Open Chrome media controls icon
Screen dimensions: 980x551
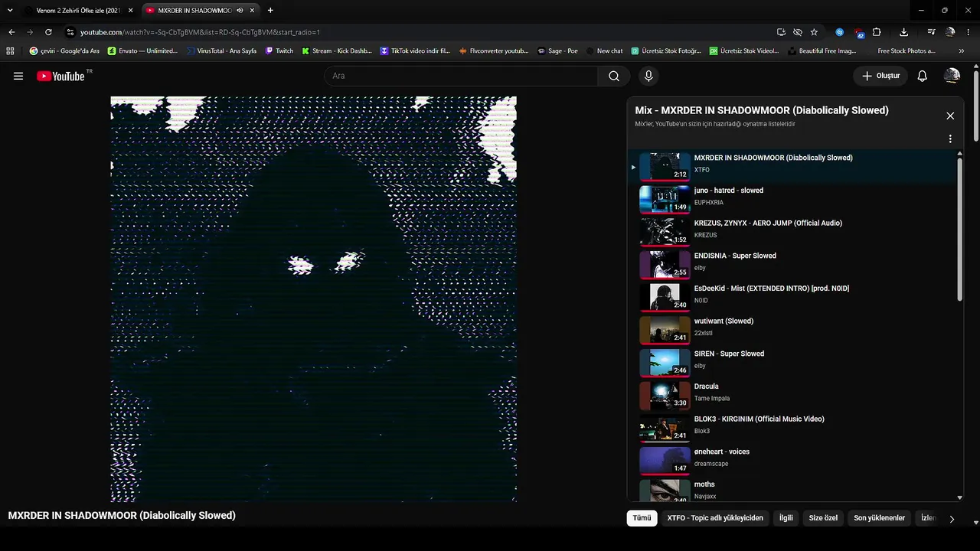[x=931, y=32]
